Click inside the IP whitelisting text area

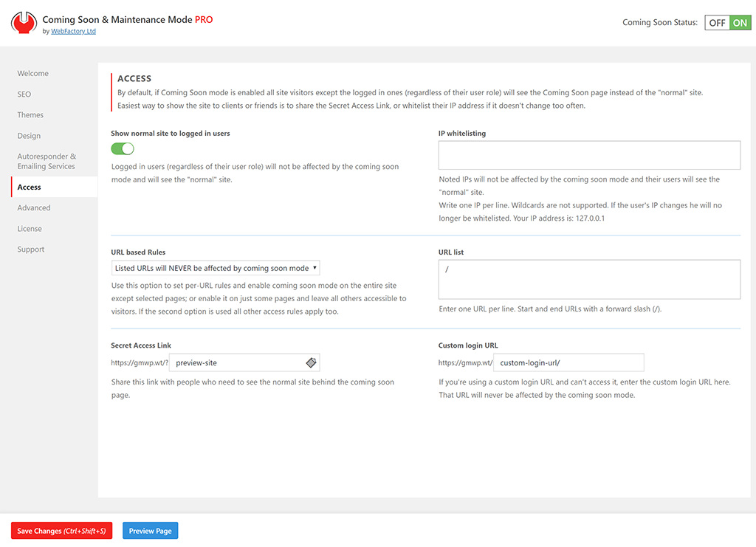click(x=588, y=155)
